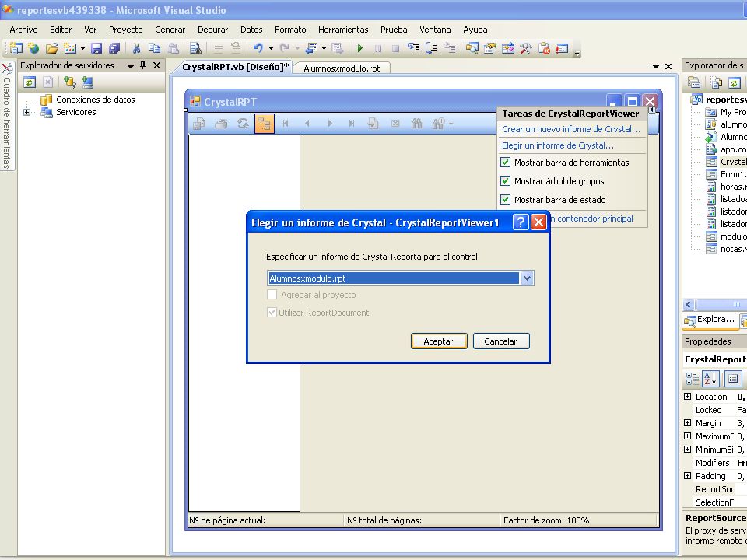Select the Form1 item in Solution Explorer
Screen dimensions: 747x560
pyautogui.click(x=733, y=174)
